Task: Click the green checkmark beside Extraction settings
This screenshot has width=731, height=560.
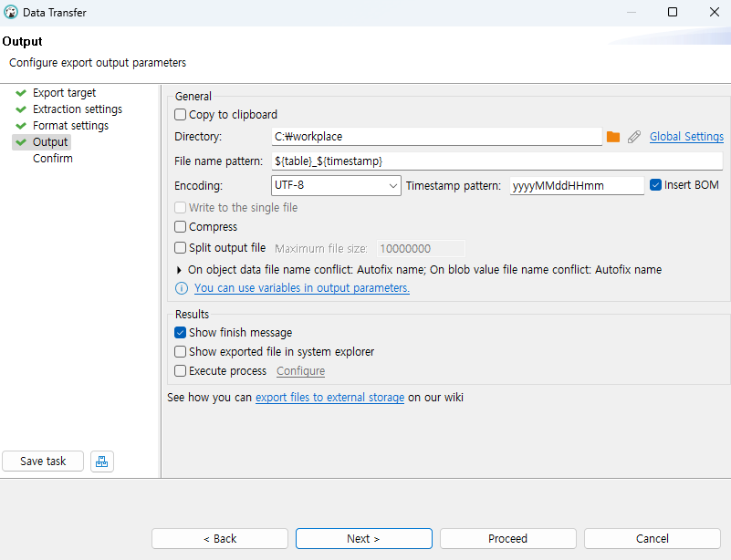Action: [21, 109]
